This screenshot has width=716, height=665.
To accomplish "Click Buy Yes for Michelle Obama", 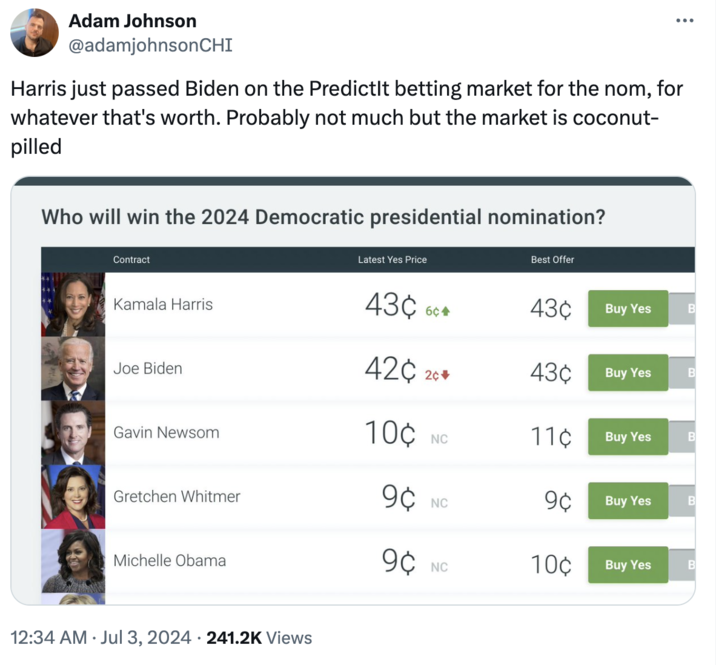I will click(628, 565).
